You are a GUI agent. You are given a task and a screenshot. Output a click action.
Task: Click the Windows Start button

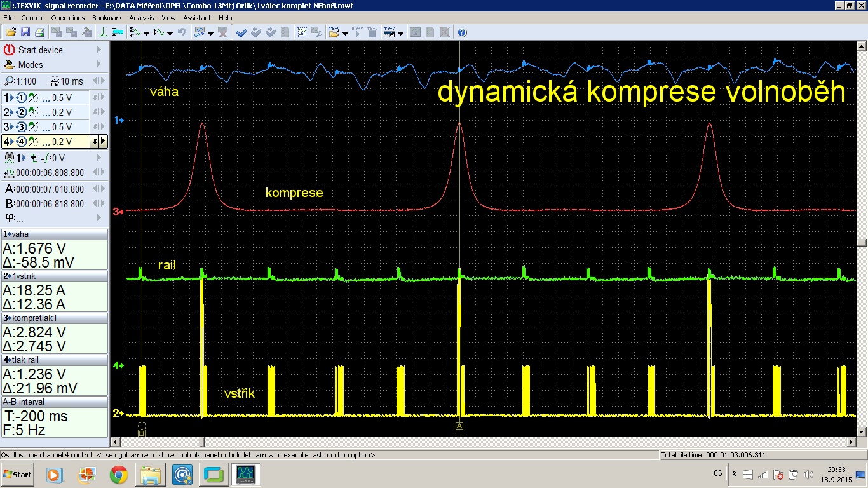point(18,474)
